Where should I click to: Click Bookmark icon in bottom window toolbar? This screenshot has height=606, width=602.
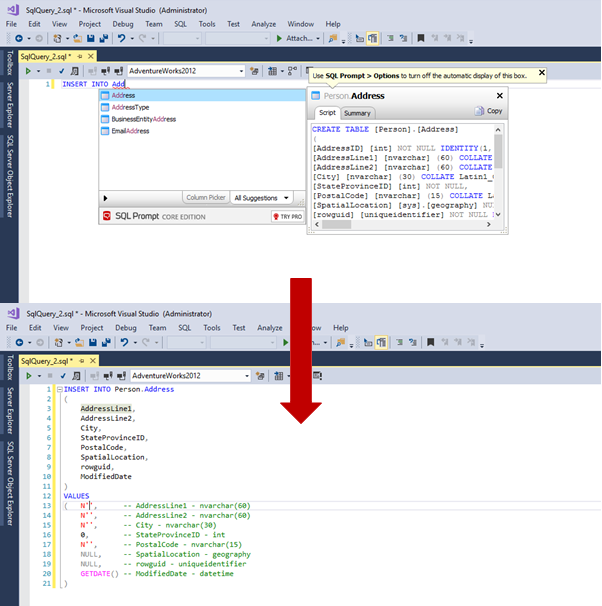[431, 342]
